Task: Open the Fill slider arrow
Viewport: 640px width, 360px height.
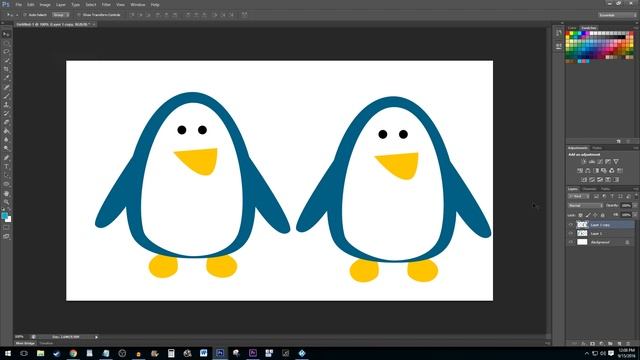Action: coord(635,215)
